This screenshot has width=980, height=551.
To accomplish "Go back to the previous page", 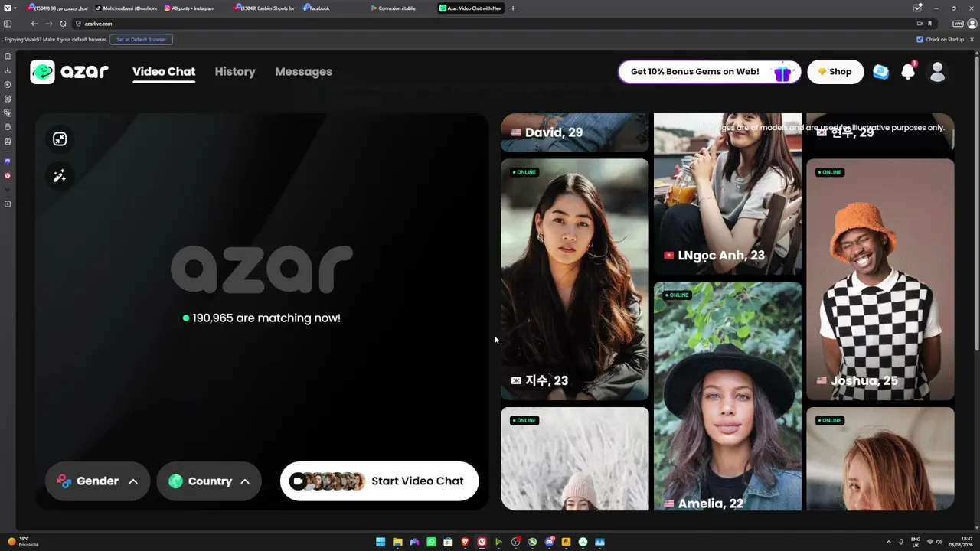I will point(34,24).
